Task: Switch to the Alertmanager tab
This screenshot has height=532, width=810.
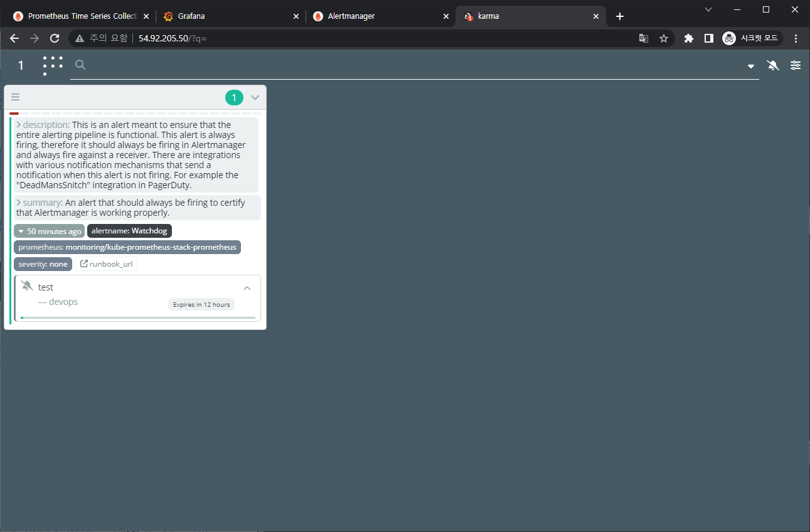Action: 381,16
